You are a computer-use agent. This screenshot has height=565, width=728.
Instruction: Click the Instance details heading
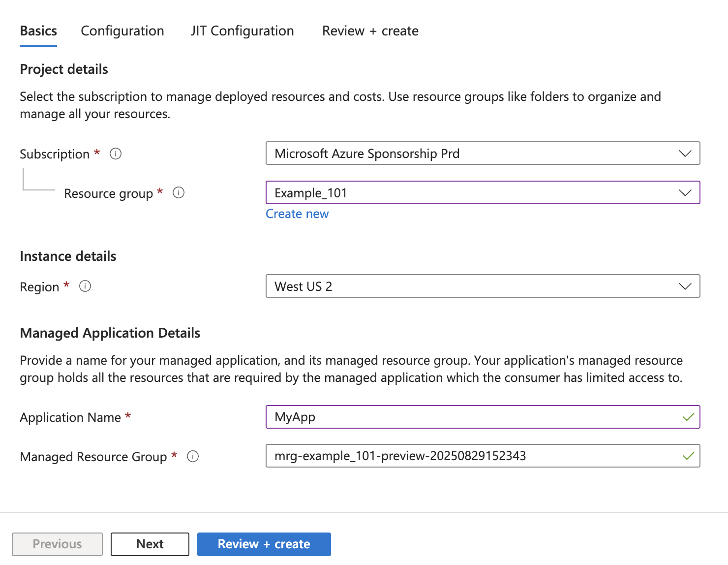(68, 256)
